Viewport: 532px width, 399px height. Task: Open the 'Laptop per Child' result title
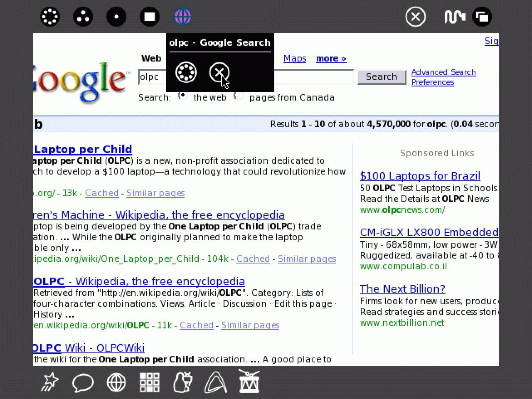pos(83,149)
